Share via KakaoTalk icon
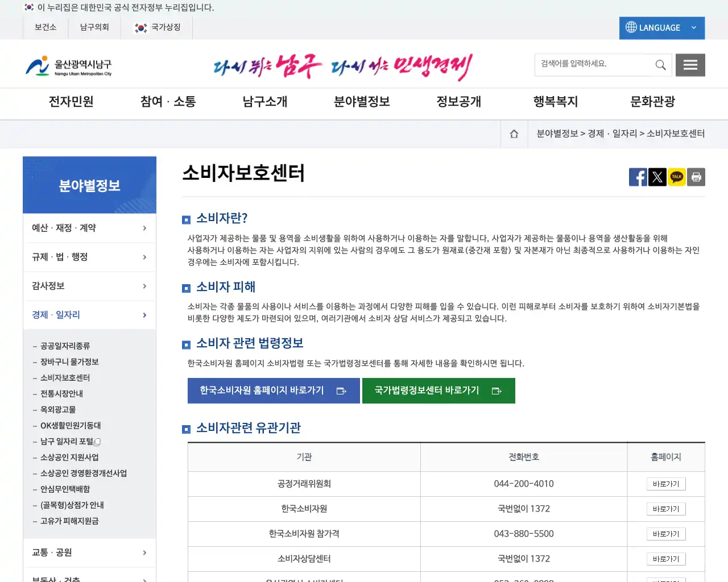Image resolution: width=728 pixels, height=582 pixels. click(x=677, y=177)
